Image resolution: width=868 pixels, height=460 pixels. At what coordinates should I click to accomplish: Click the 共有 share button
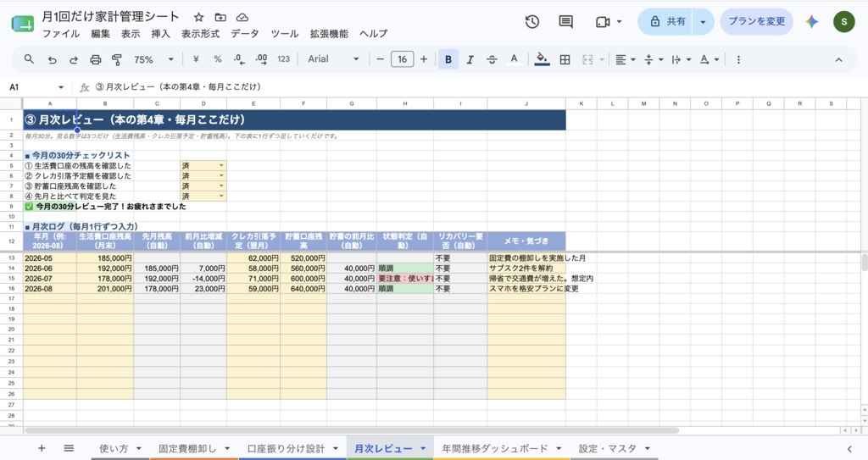click(665, 21)
